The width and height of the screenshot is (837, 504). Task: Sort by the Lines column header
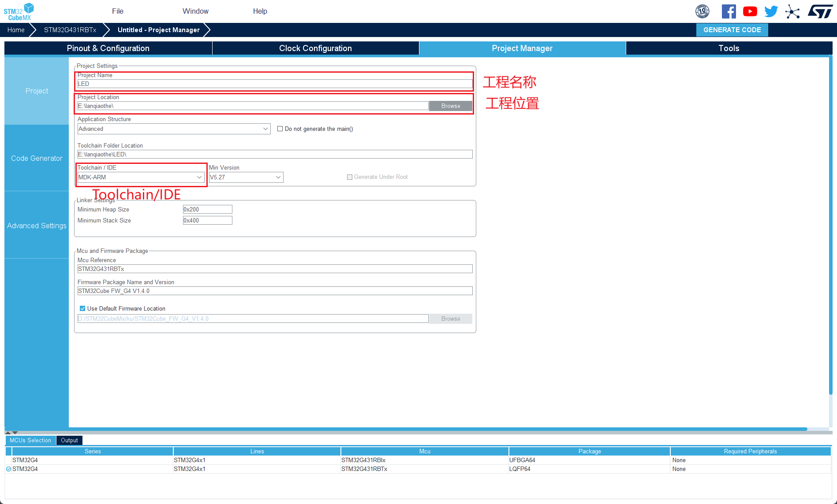click(257, 452)
